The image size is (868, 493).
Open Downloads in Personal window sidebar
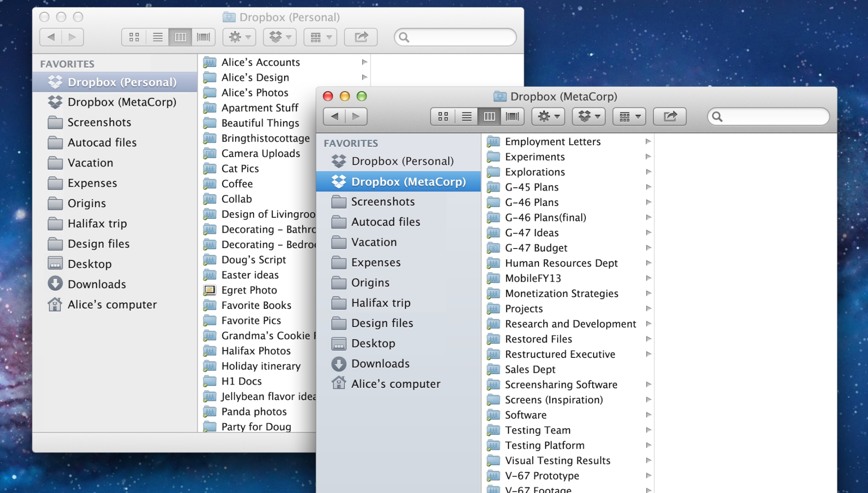(115, 284)
